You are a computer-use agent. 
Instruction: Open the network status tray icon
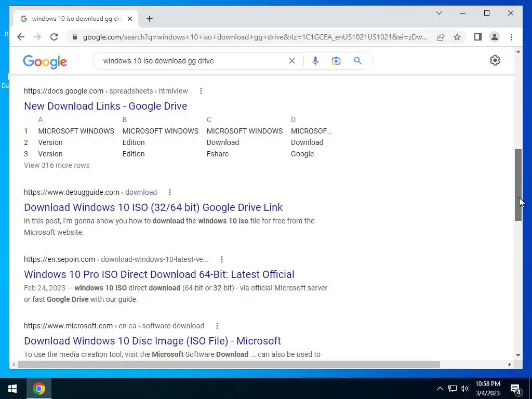pos(453,389)
